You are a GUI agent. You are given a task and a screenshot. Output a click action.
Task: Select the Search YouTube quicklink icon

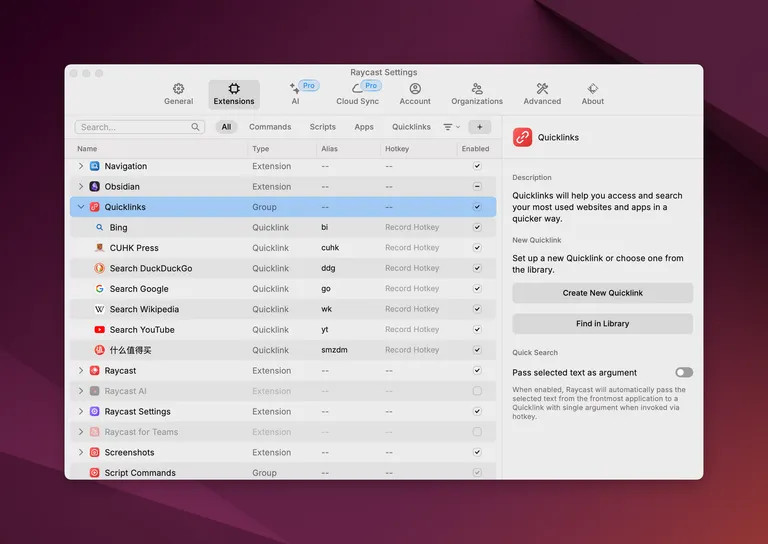click(100, 330)
